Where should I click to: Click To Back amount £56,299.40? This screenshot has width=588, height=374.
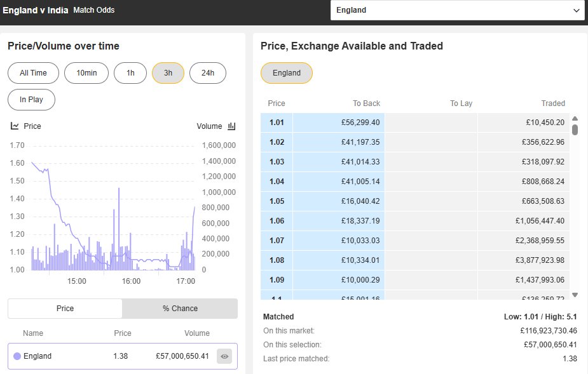pyautogui.click(x=360, y=123)
